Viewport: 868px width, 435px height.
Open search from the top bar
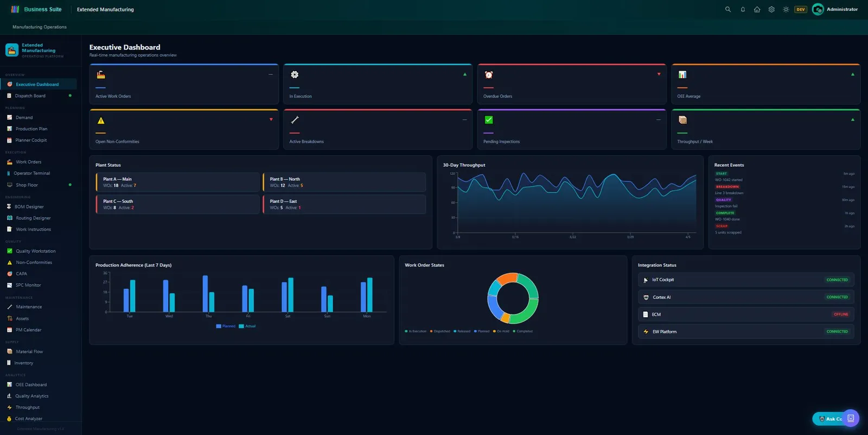(728, 9)
